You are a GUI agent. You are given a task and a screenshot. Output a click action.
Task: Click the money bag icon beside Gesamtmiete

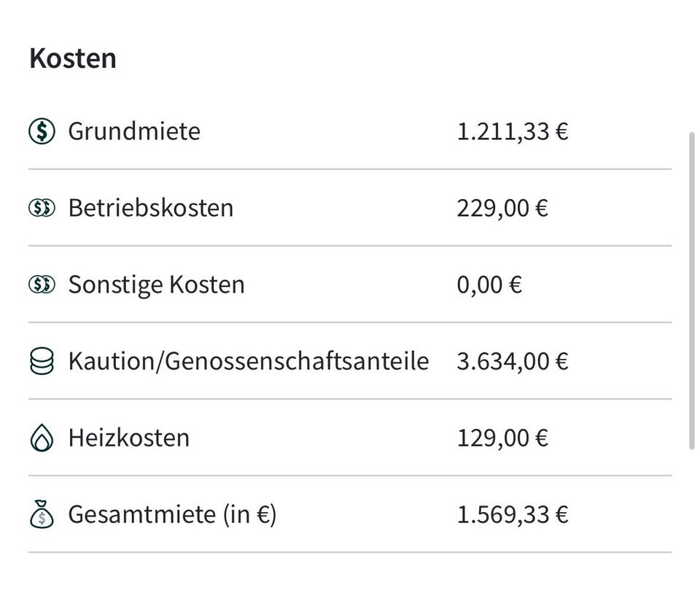[x=42, y=514]
